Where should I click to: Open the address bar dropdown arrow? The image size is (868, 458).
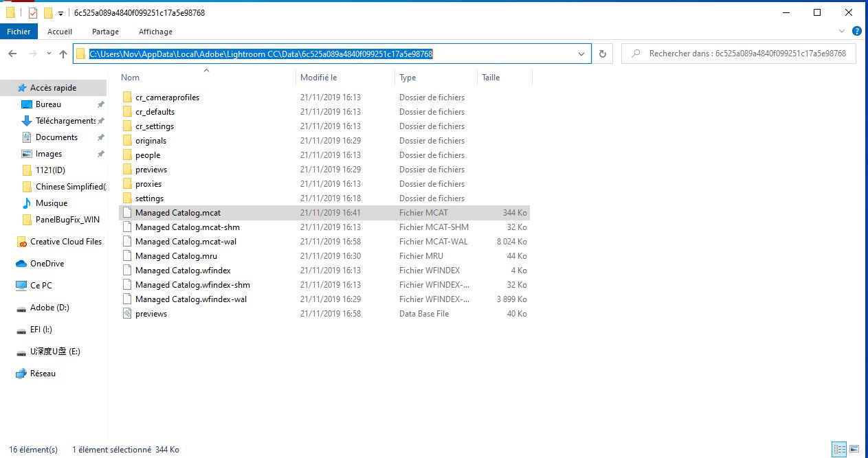click(581, 54)
